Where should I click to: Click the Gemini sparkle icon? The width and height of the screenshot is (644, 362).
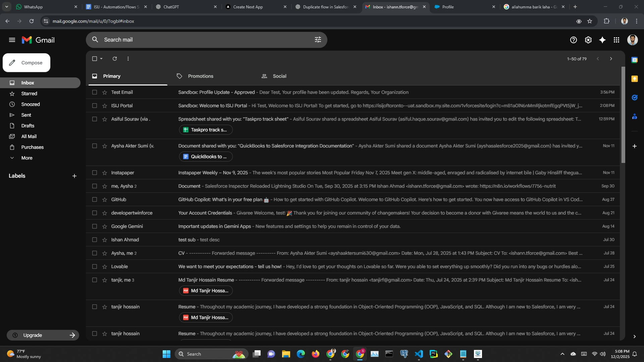602,40
